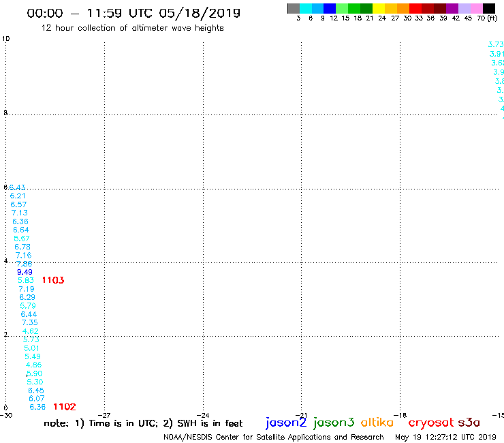Click the blue jason2 satellite label
The image size is (504, 443).
[x=286, y=423]
